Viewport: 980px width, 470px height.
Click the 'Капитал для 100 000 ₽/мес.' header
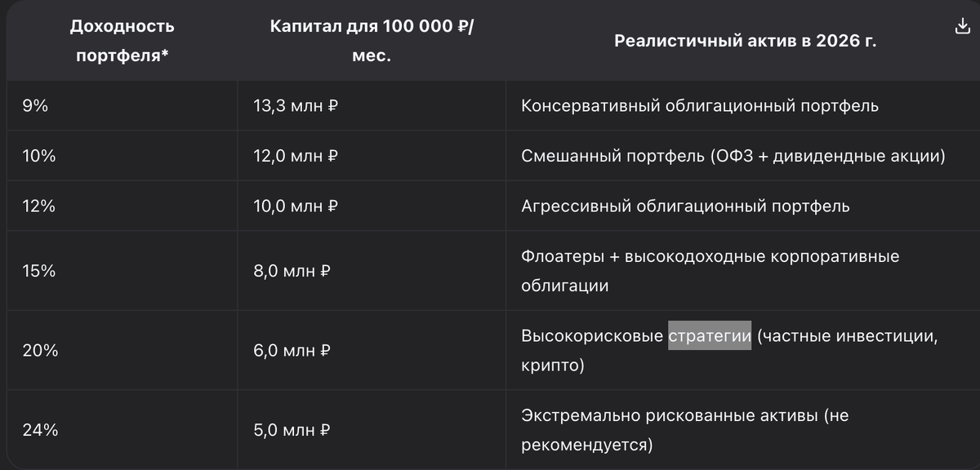(372, 42)
